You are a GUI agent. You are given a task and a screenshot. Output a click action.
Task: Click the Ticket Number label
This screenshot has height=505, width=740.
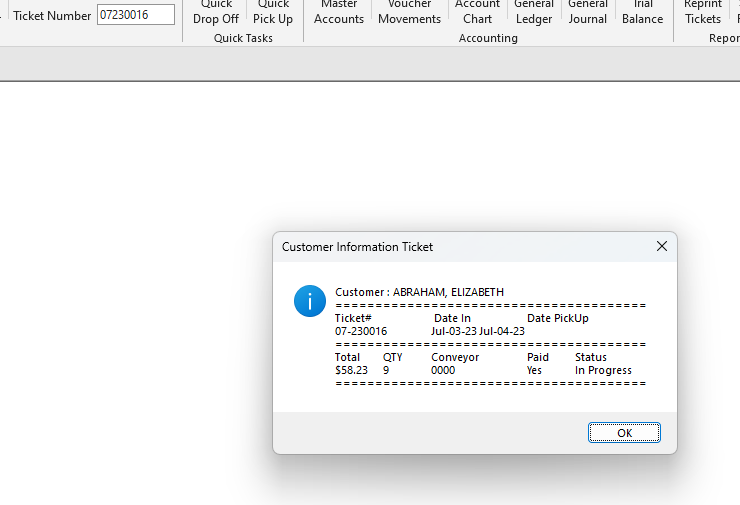point(52,16)
